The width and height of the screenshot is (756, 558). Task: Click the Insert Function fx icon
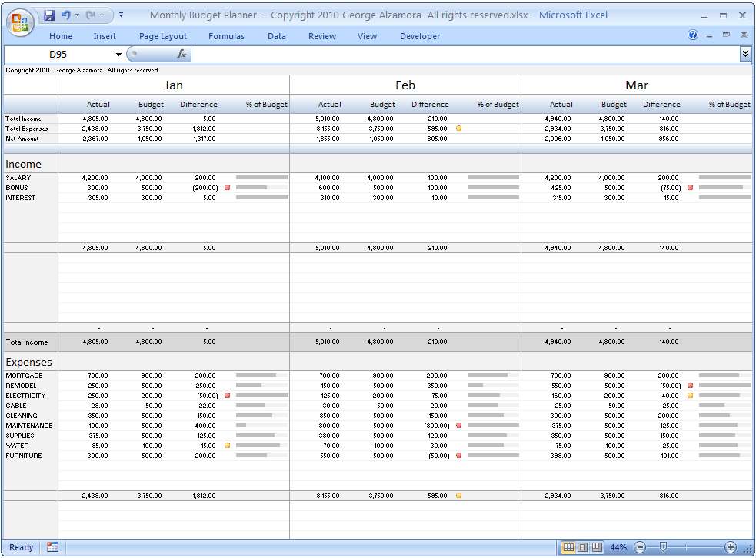point(182,54)
